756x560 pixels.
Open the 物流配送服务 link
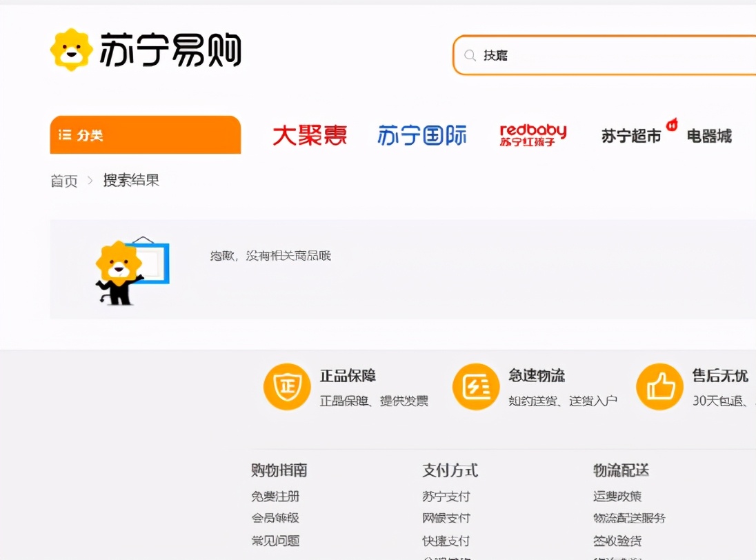tap(629, 518)
